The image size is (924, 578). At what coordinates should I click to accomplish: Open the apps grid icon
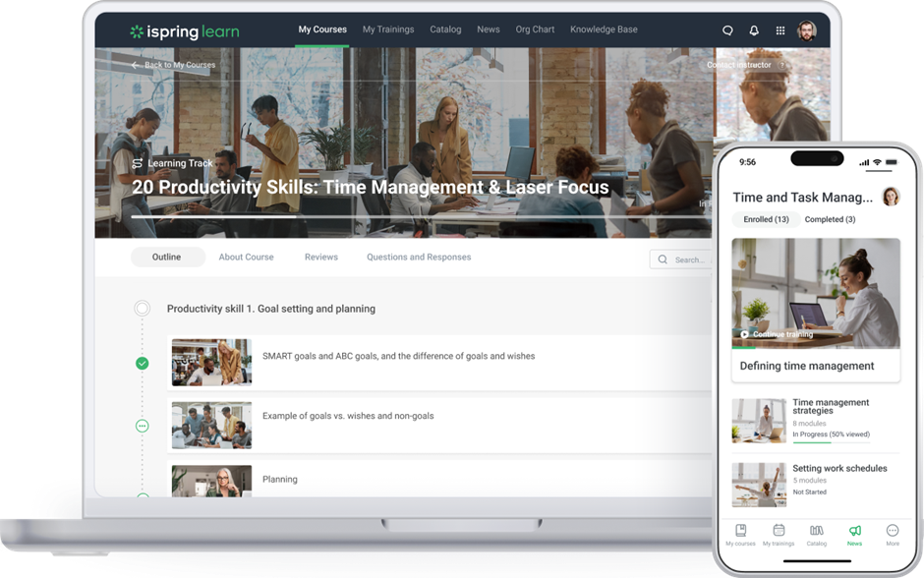tap(780, 30)
